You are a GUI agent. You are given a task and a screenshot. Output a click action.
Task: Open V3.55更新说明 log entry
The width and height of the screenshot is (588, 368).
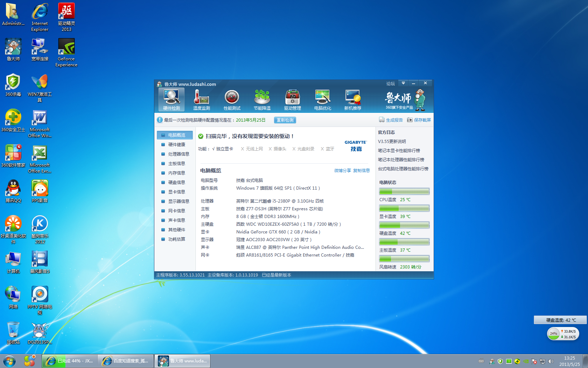(x=392, y=142)
